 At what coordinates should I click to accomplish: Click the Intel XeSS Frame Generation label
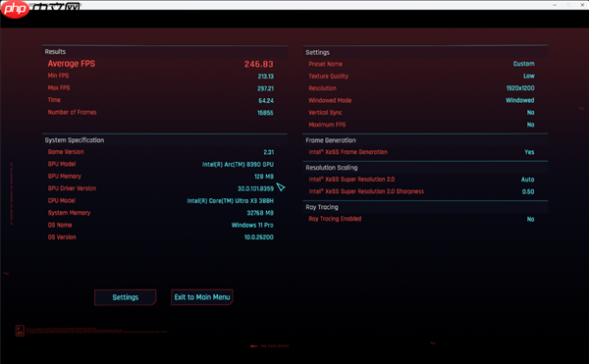point(348,152)
